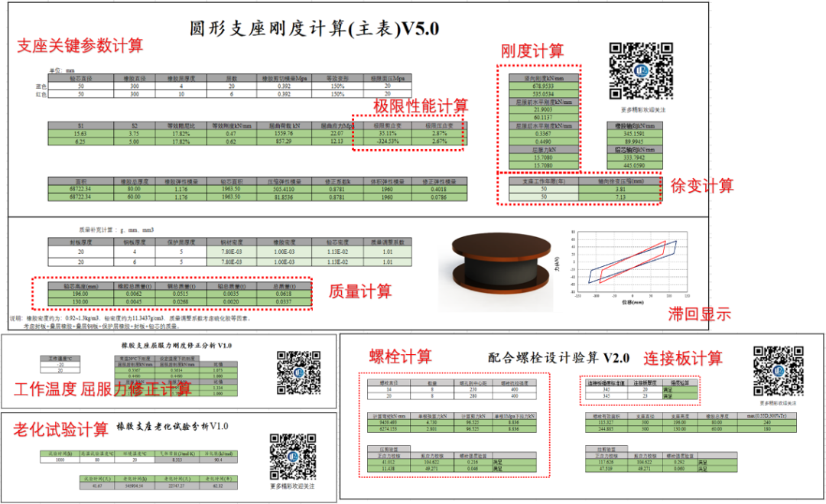Edit steel plate thickness 6 in mass table
This screenshot has width=826, height=504.
[135, 262]
